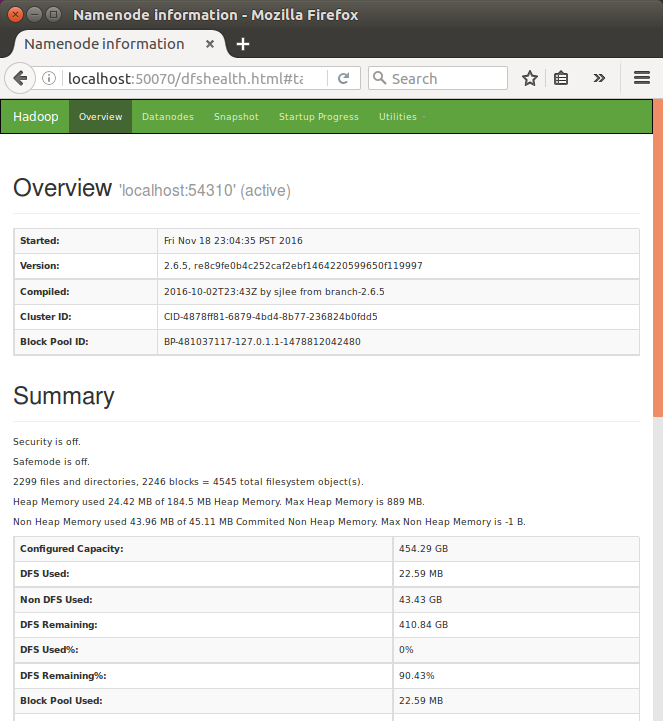Show bookmarks list icon in toolbar
663x721 pixels.
[560, 78]
